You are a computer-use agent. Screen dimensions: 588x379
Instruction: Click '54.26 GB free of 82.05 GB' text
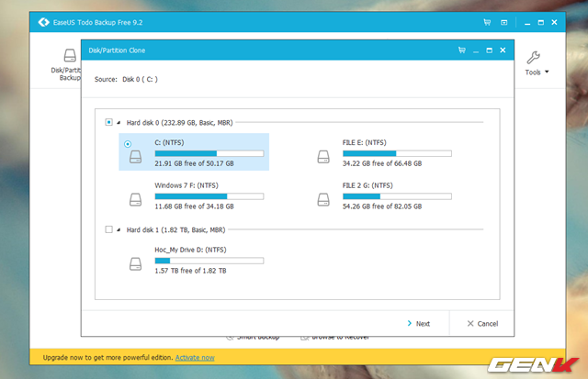pos(382,206)
